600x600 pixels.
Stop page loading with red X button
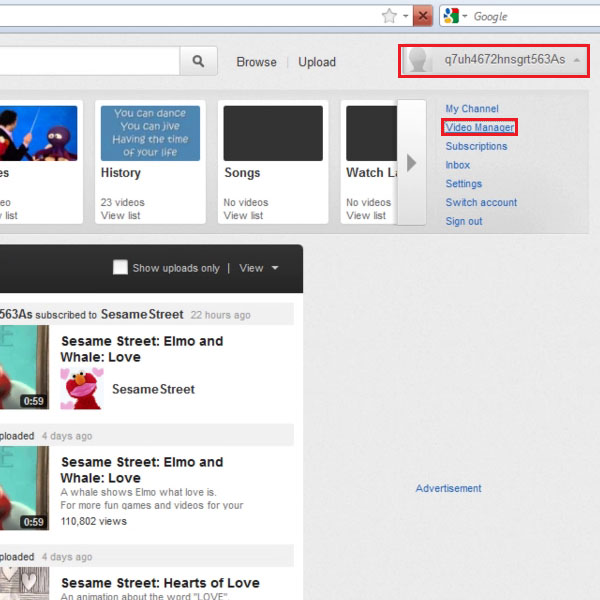pyautogui.click(x=423, y=16)
